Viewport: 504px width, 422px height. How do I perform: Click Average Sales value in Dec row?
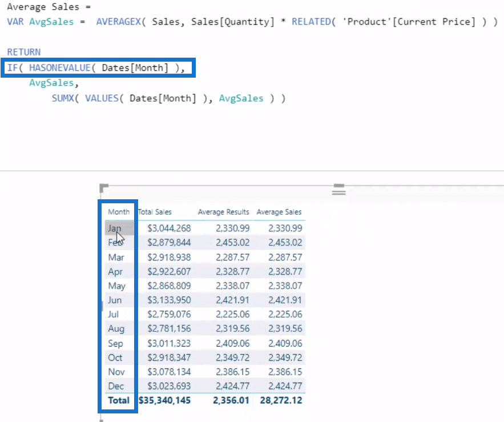pos(285,385)
